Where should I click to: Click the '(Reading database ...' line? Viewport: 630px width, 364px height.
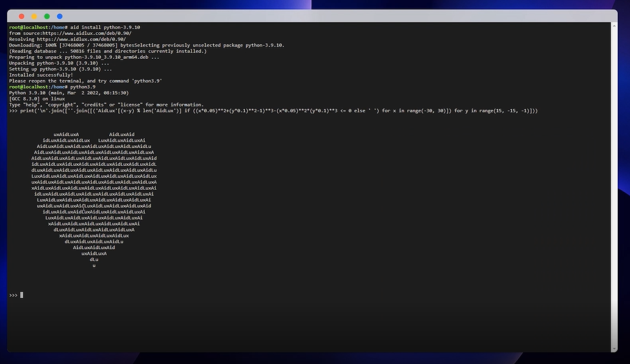point(108,51)
